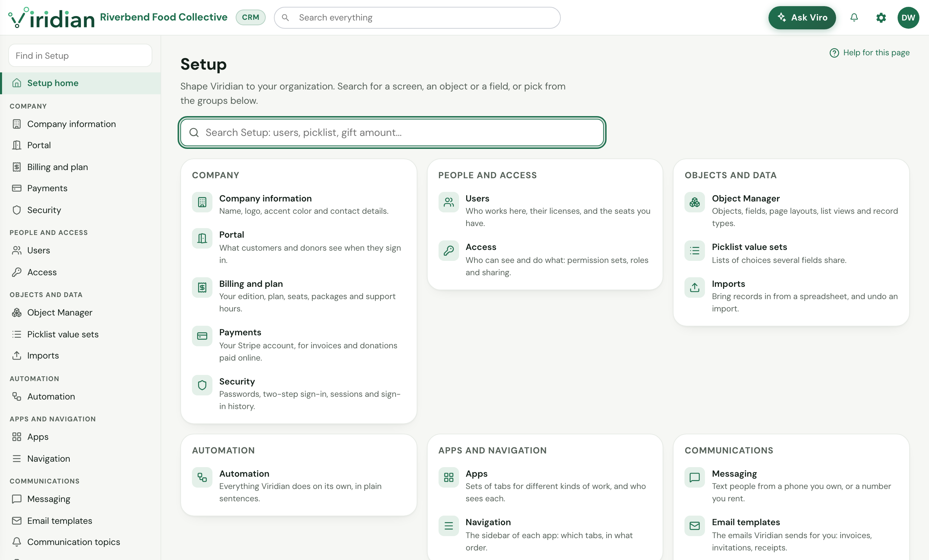
Task: Click the Email templates card envelope icon
Action: 694,526
